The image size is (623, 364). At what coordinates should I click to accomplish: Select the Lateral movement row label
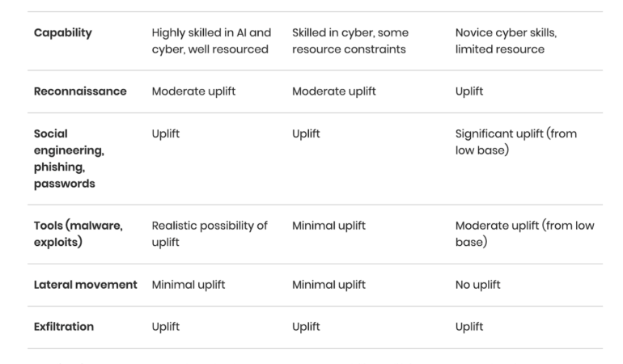(x=85, y=285)
